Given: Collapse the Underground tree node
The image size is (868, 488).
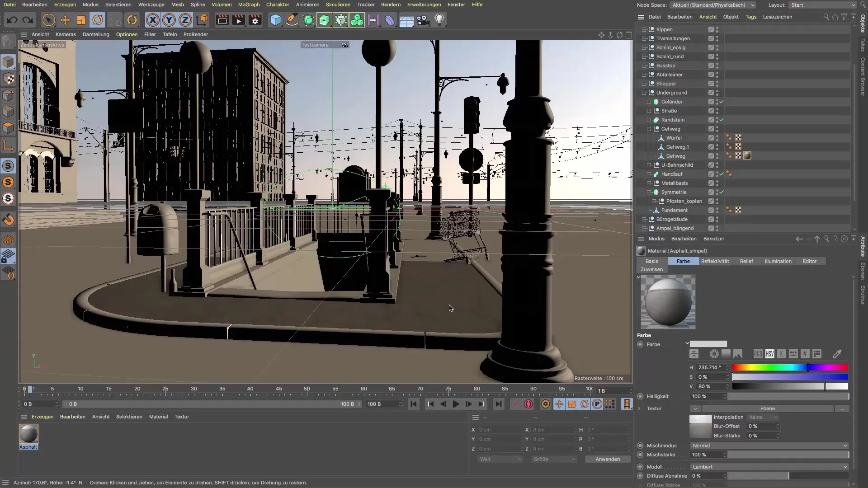Looking at the screenshot, I should click(x=644, y=93).
